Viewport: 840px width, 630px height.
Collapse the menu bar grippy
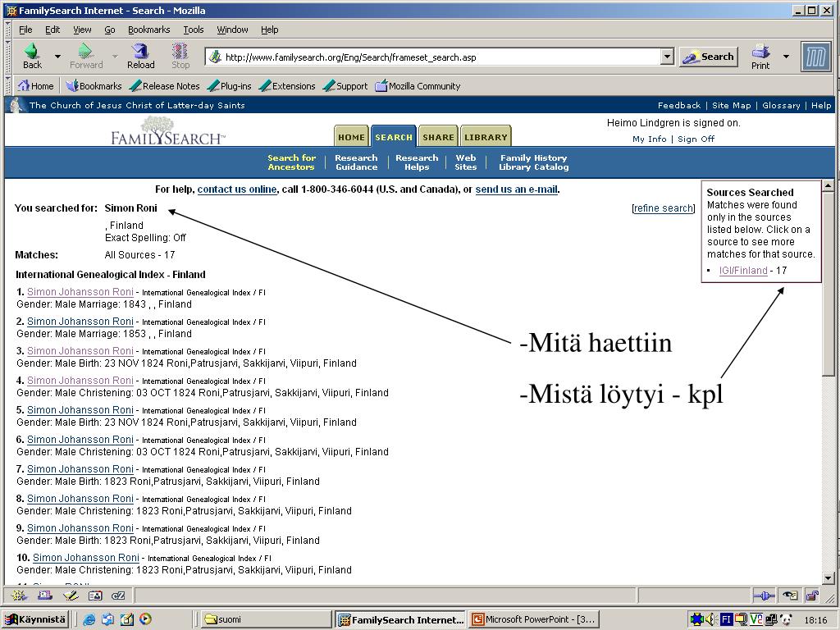(8, 30)
